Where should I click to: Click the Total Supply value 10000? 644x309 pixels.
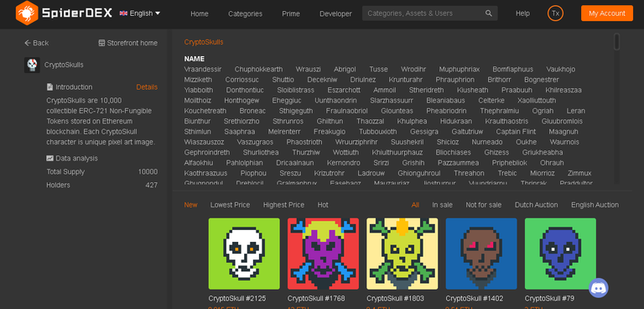point(148,172)
